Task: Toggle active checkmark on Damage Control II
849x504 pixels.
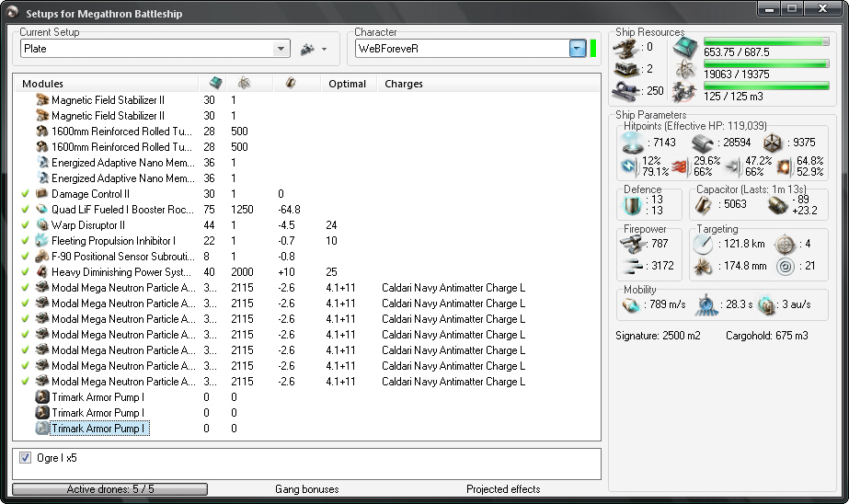Action: click(25, 194)
